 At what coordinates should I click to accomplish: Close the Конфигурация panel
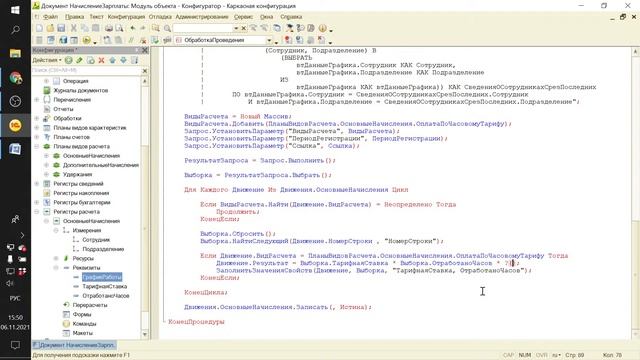point(144,50)
